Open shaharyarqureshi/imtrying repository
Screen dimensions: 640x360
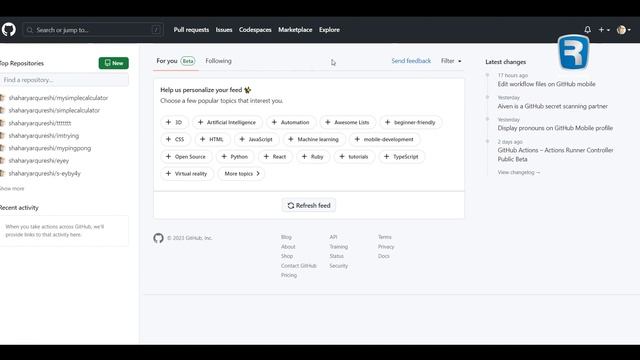pyautogui.click(x=44, y=136)
